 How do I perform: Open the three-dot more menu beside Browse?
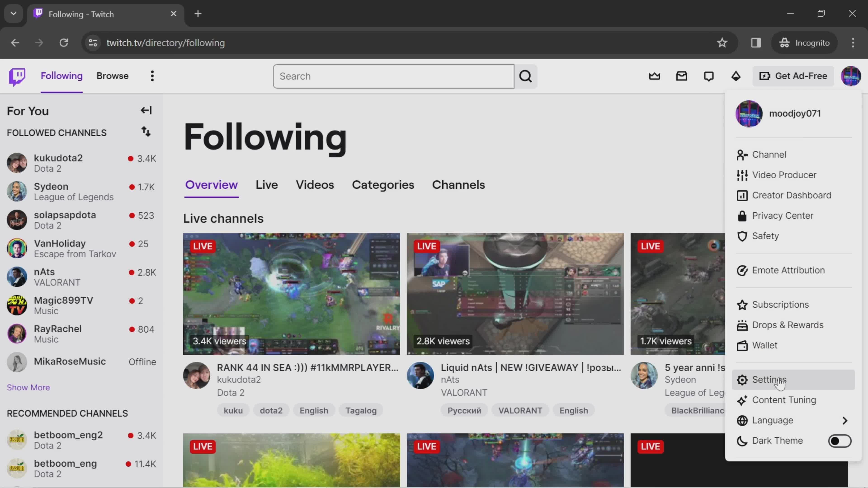point(152,76)
